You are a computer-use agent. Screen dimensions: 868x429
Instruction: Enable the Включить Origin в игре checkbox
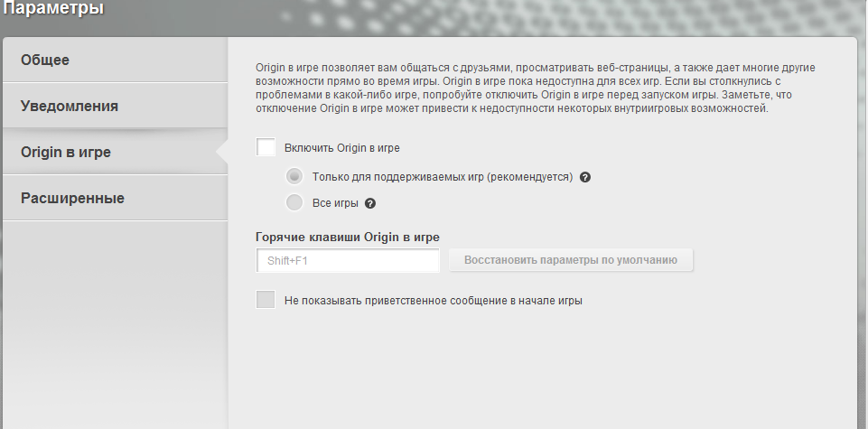[266, 148]
